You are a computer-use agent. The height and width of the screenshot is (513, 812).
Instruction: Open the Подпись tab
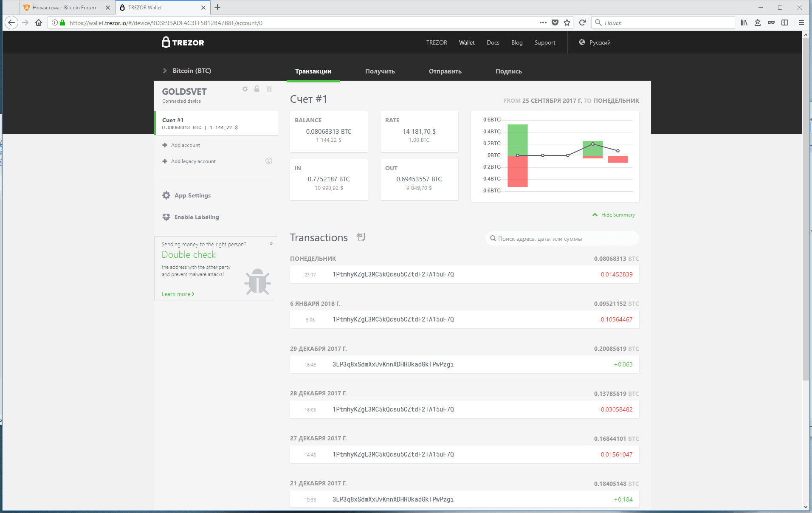coord(508,71)
